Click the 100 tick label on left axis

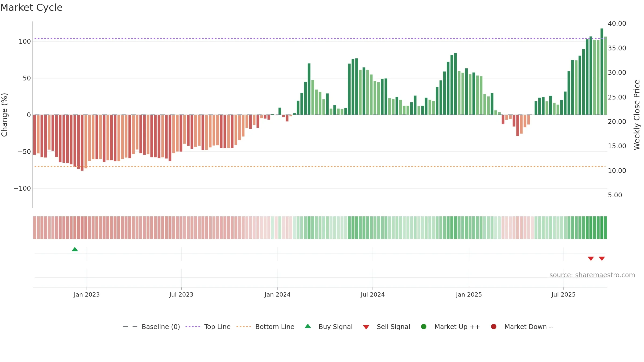click(25, 42)
